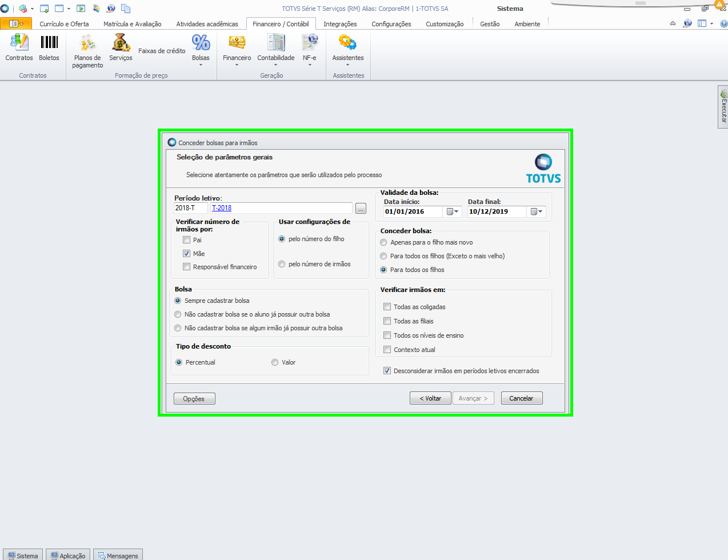Switch to Gestão tab
The width and height of the screenshot is (728, 560).
[490, 24]
